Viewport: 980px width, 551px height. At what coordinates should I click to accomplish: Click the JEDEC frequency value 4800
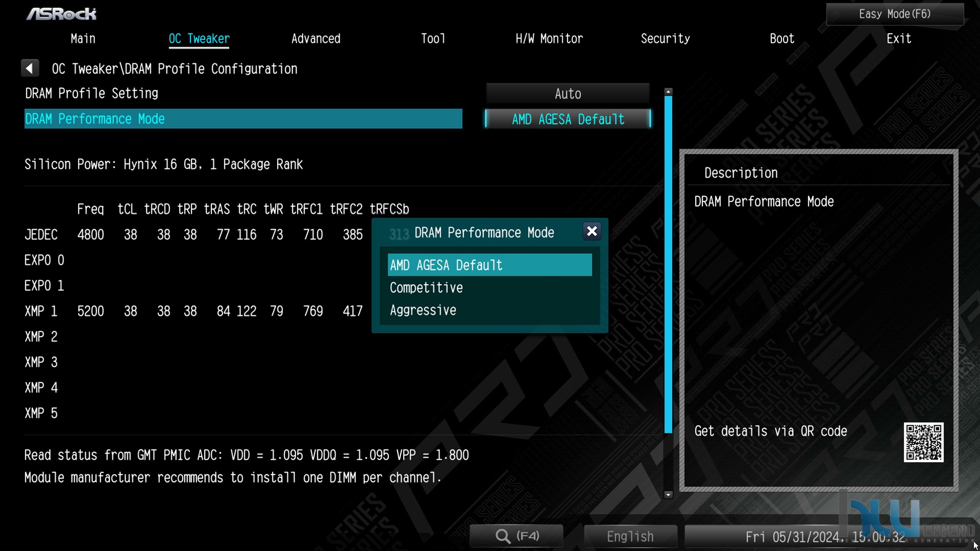pyautogui.click(x=91, y=235)
